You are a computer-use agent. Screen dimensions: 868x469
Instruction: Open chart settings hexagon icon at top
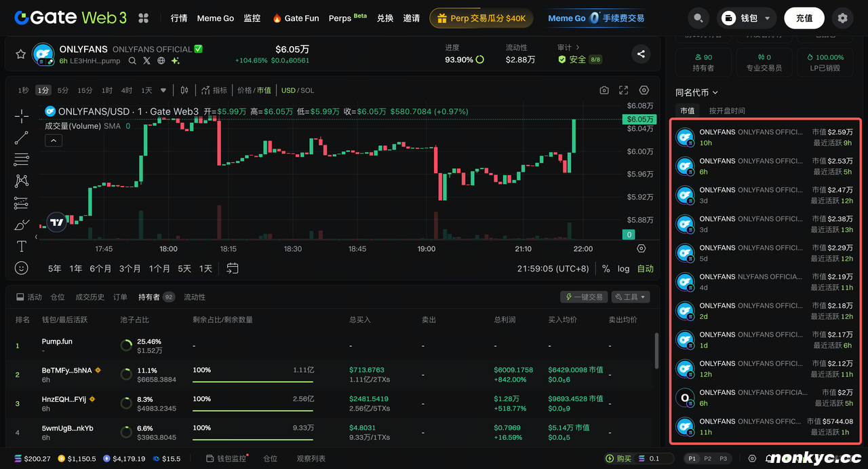coord(644,90)
